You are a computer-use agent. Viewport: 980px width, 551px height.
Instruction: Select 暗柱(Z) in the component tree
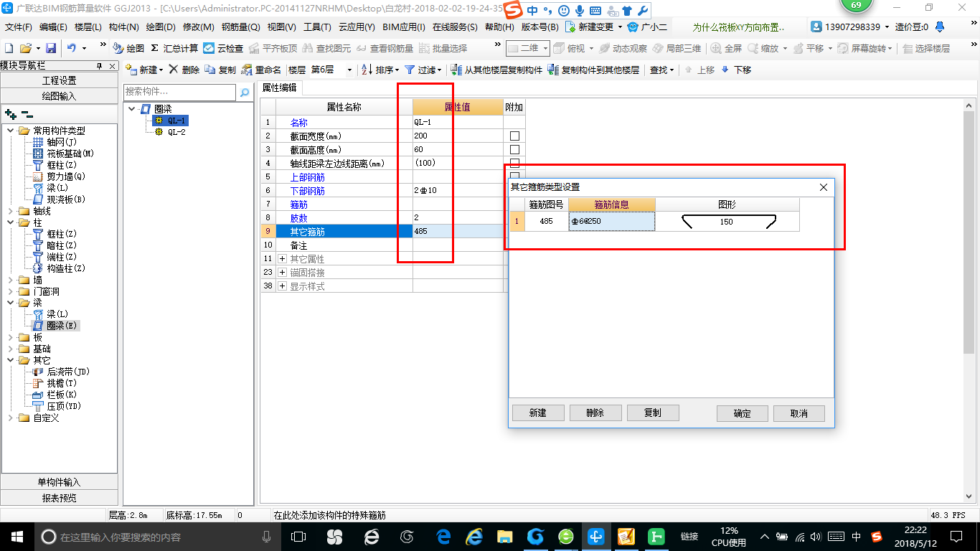[54, 245]
